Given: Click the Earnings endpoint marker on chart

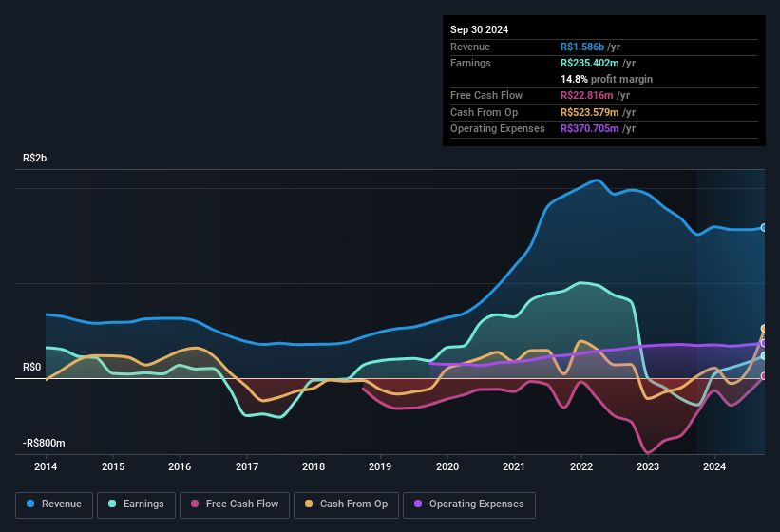Looking at the screenshot, I should (x=764, y=355).
